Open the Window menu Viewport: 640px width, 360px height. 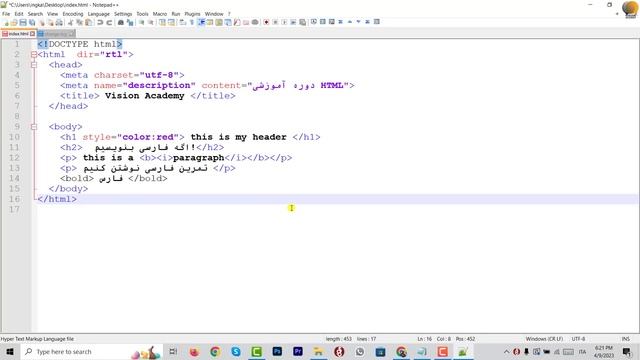[x=214, y=14]
